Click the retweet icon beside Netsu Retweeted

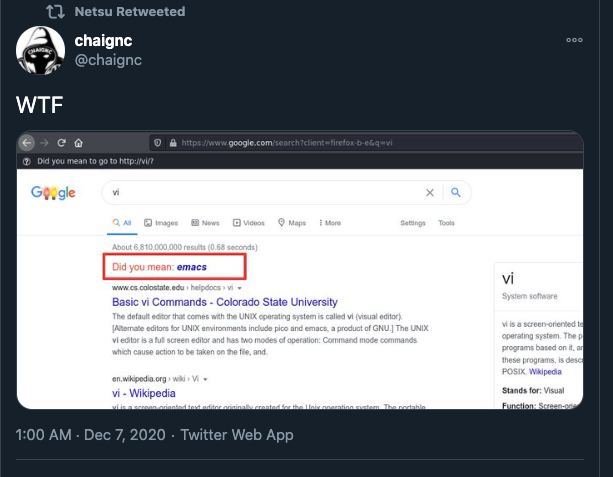(55, 11)
